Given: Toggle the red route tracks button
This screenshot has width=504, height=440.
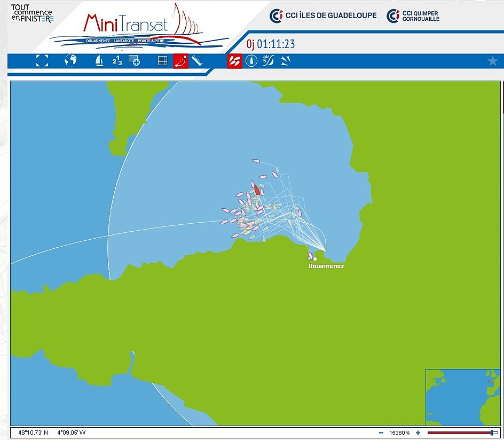Looking at the screenshot, I should [x=180, y=61].
